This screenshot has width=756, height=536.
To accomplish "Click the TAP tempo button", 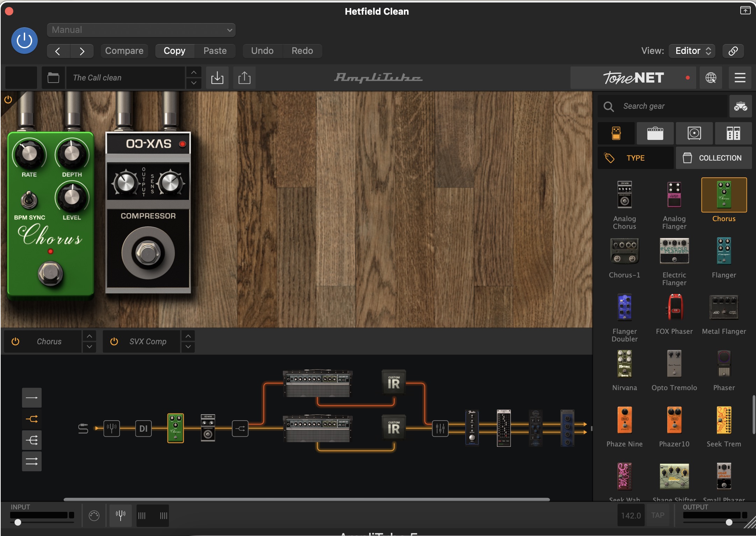I will [x=657, y=515].
